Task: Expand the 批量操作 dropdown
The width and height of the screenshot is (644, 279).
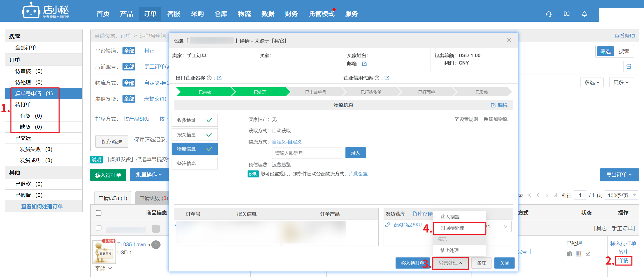Action: 149,175
